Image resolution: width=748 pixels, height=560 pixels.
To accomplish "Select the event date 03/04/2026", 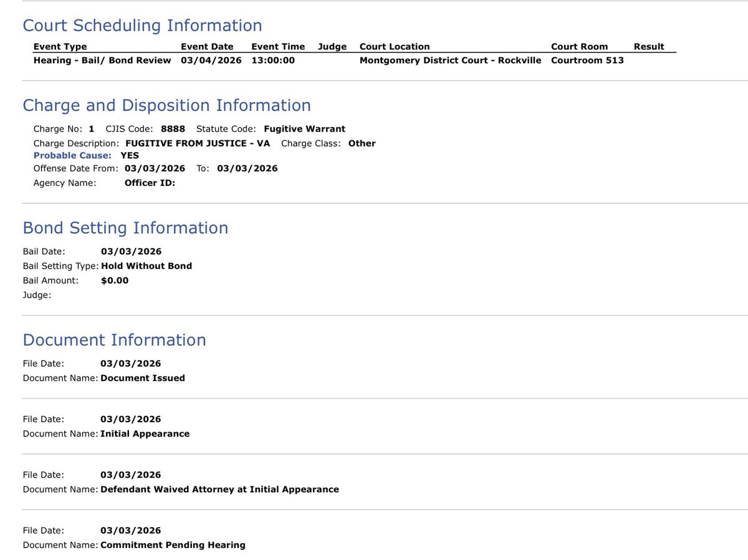I will coord(211,60).
